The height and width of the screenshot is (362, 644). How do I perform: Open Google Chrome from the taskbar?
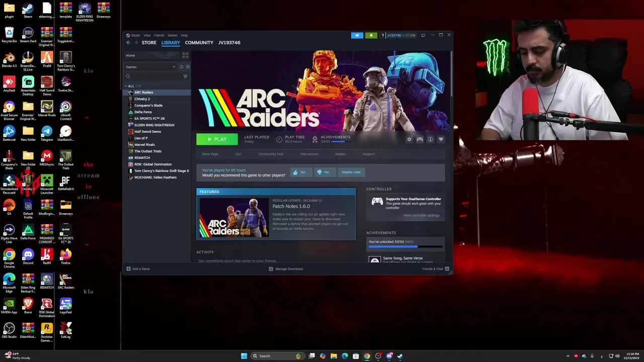367,356
